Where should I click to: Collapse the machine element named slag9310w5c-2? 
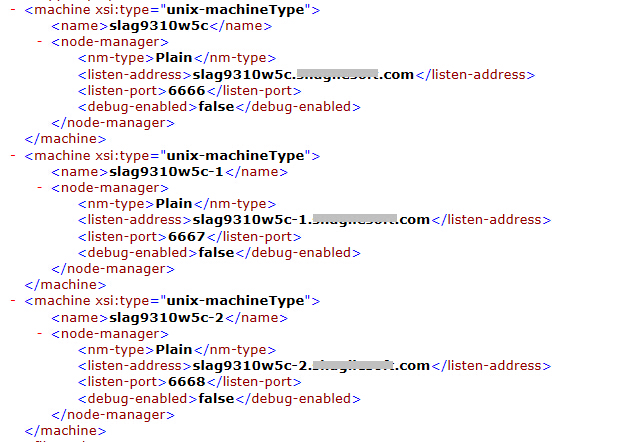point(12,301)
